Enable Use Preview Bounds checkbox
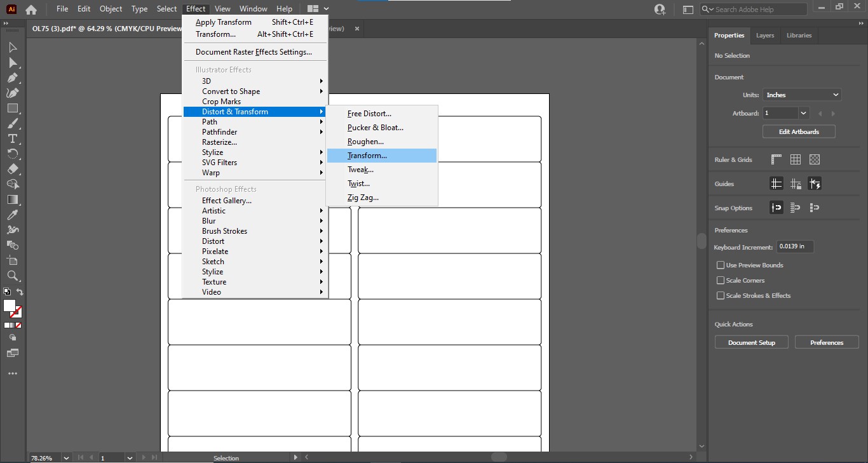 (x=721, y=265)
